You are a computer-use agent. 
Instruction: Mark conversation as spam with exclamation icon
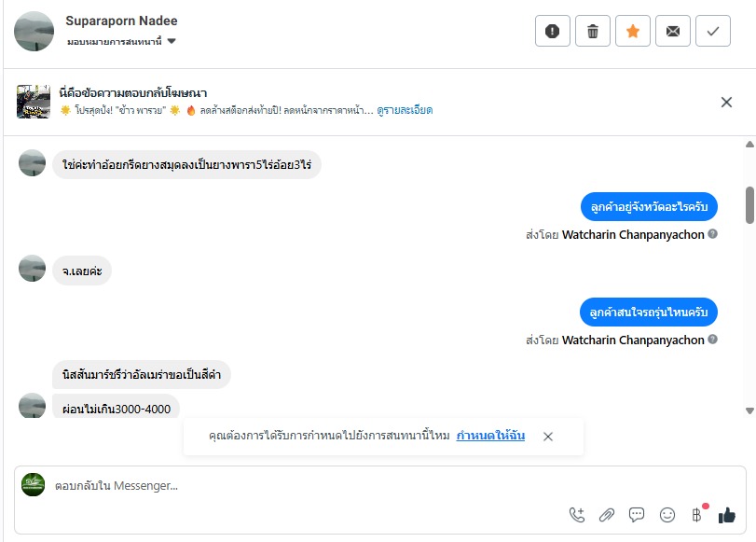click(553, 31)
